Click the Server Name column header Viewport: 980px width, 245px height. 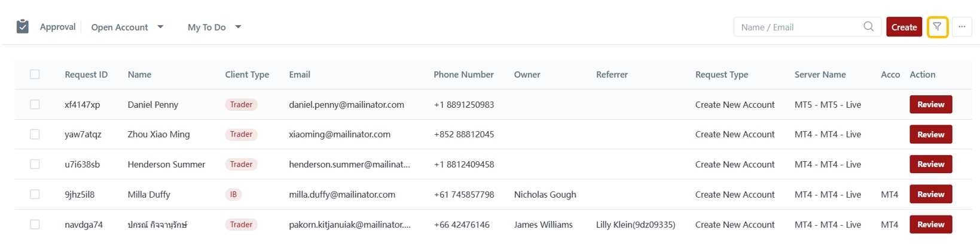tap(820, 74)
